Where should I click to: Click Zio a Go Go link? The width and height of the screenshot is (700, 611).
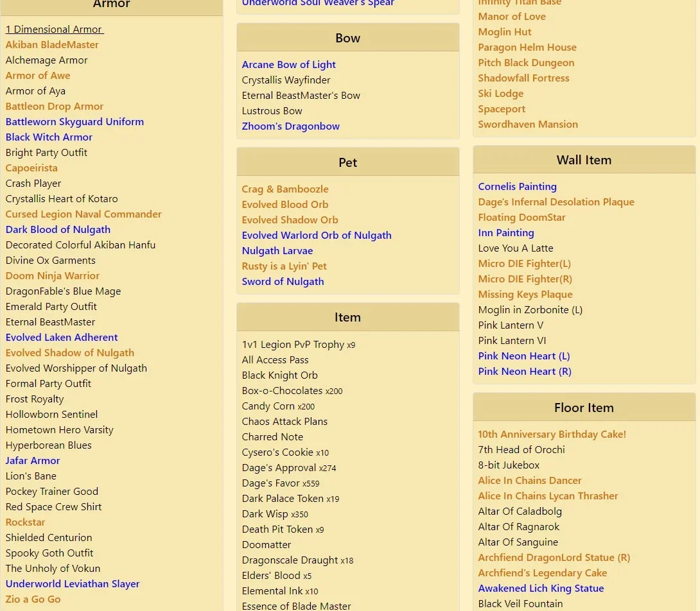pyautogui.click(x=33, y=599)
